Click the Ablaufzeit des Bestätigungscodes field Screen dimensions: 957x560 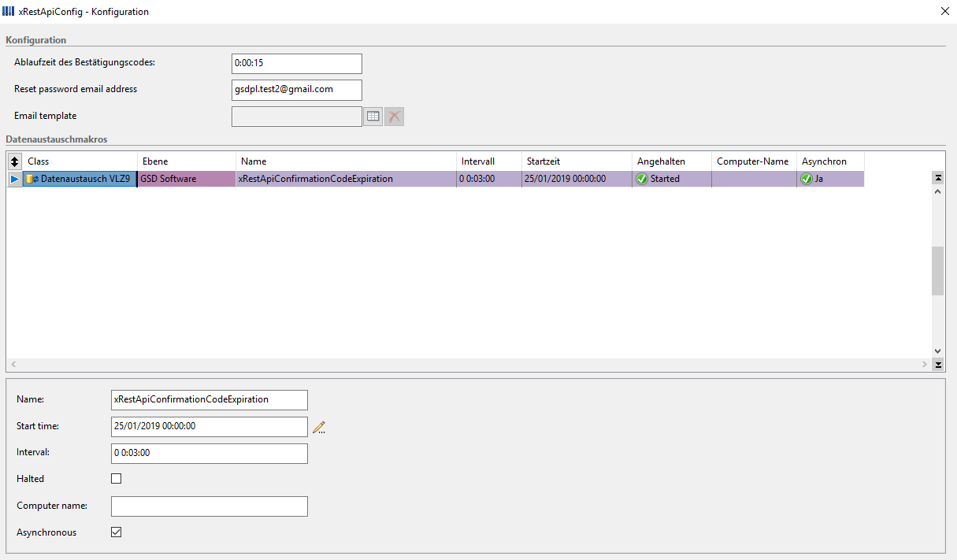point(297,64)
